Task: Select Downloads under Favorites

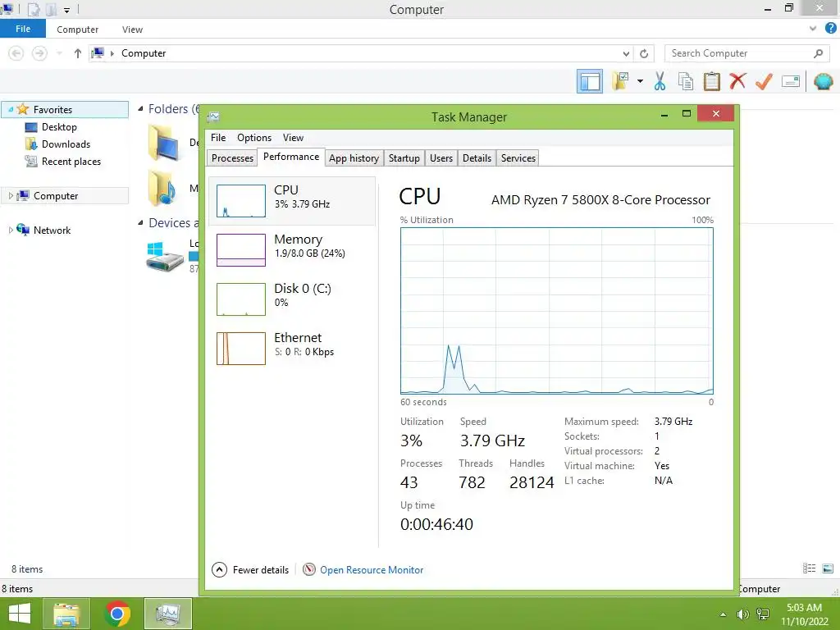Action: (58, 144)
